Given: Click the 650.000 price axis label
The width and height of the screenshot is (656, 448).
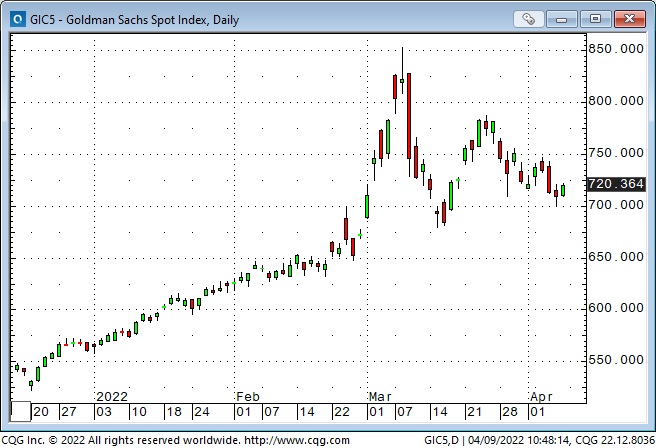Looking at the screenshot, I should pos(616,256).
